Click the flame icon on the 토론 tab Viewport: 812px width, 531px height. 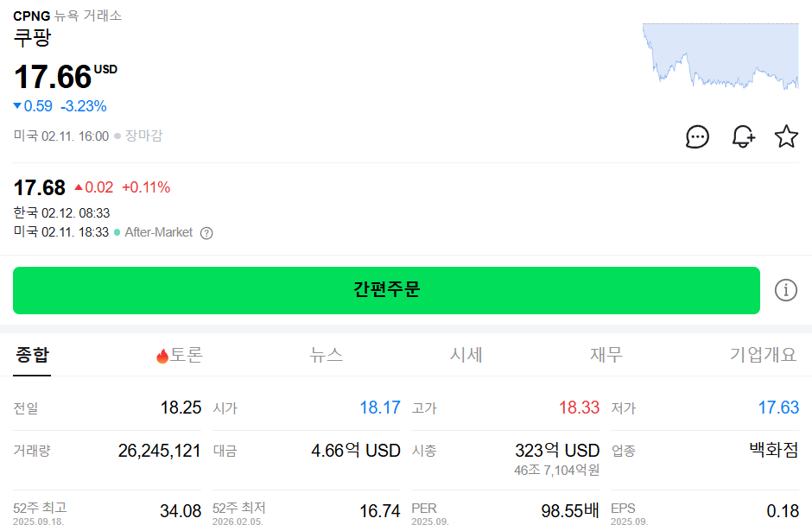pyautogui.click(x=162, y=356)
